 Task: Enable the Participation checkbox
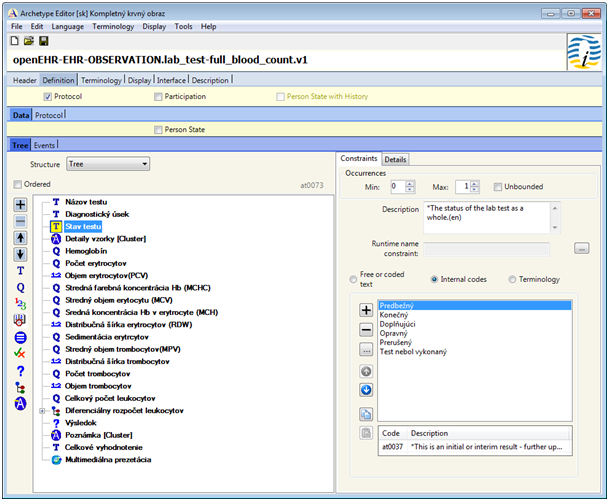[x=158, y=97]
